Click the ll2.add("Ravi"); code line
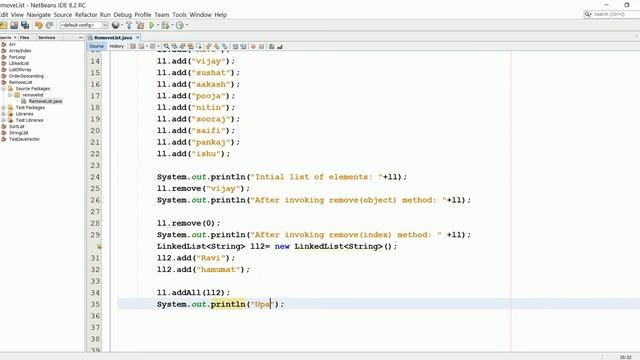Image resolution: width=640 pixels, height=360 pixels. 196,258
